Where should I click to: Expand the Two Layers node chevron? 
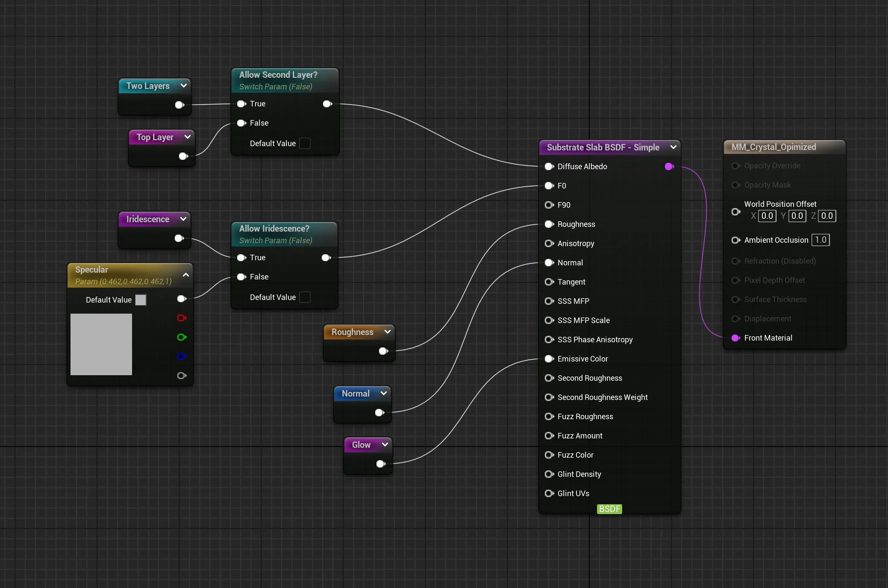click(x=184, y=85)
